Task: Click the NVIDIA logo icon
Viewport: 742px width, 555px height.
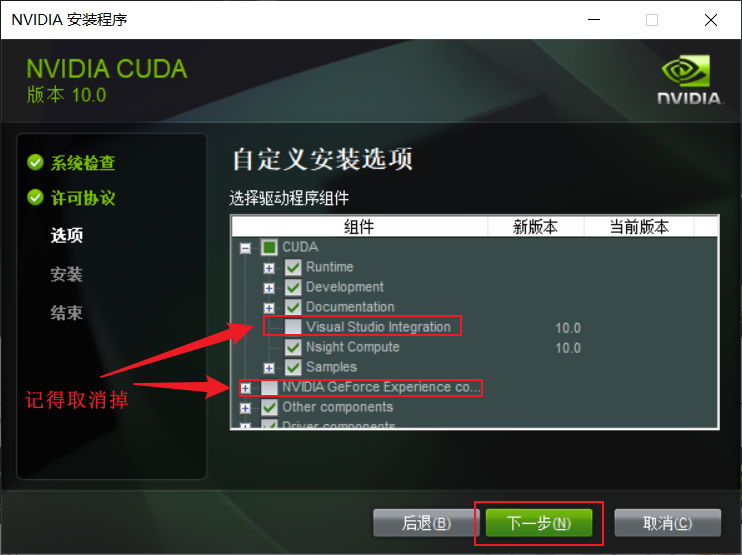Action: click(x=689, y=79)
